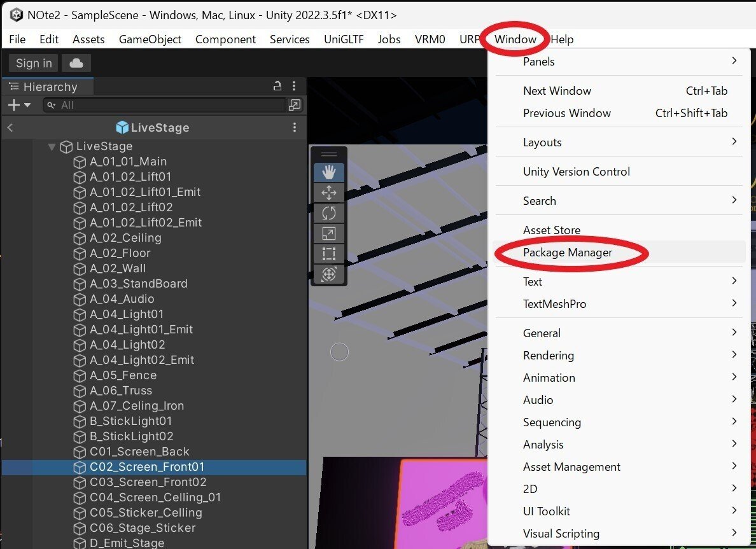
Task: Choose Previous Window menu item
Action: 620,113
